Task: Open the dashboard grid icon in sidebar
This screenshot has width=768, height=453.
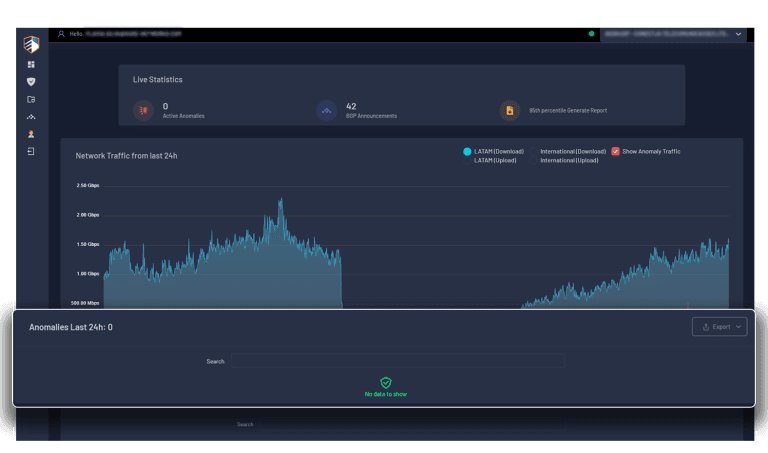Action: [31, 65]
